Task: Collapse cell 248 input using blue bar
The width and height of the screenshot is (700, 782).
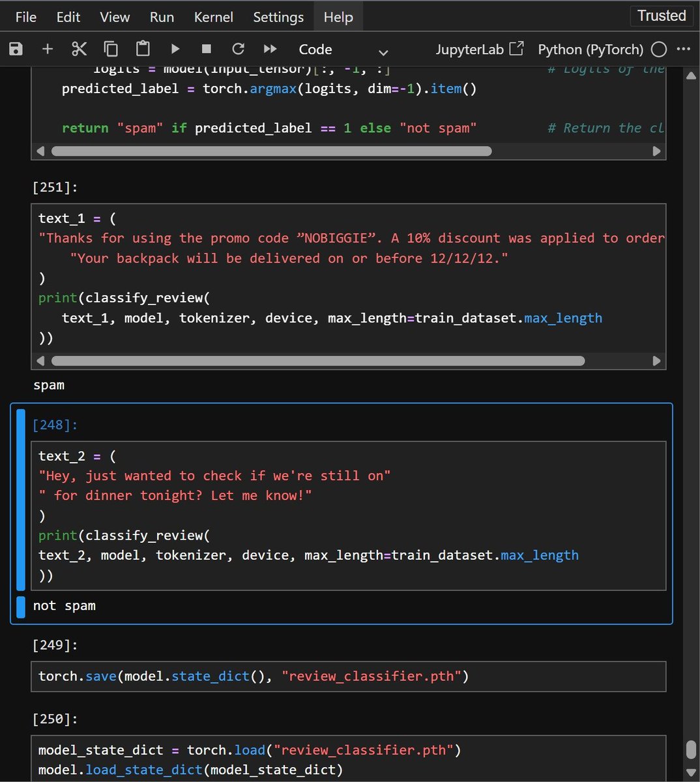Action: tap(21, 499)
